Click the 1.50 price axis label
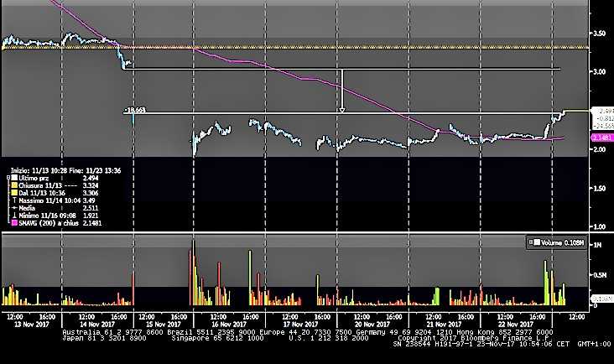614x364 pixels. point(599,188)
